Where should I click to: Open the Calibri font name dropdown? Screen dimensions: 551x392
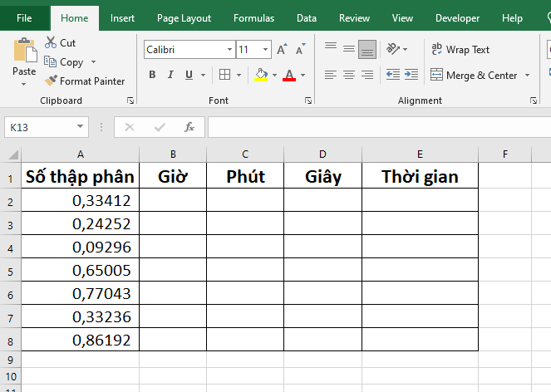[x=229, y=50]
